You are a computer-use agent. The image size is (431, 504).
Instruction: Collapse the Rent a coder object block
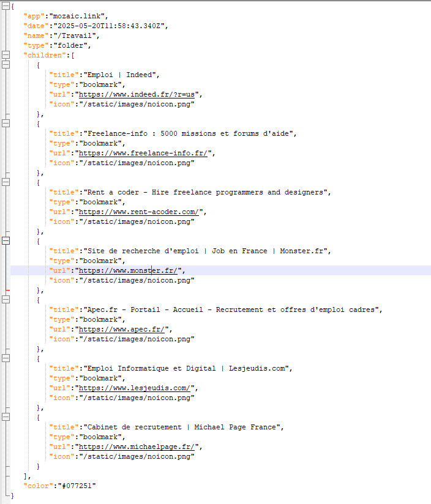point(6,182)
